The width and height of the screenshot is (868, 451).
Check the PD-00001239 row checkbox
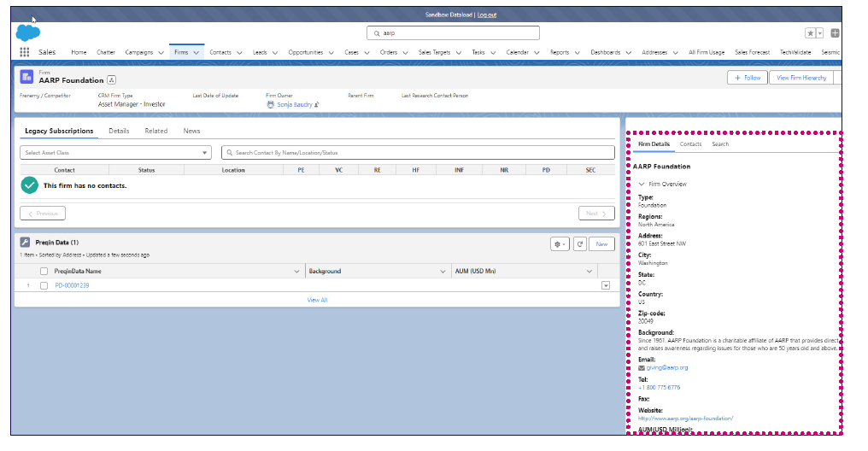[x=44, y=285]
